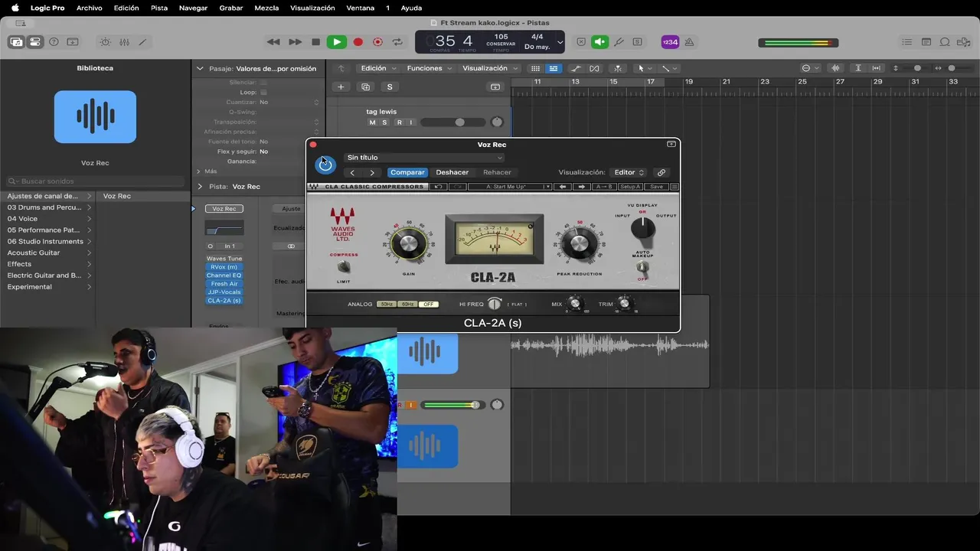Viewport: 980px width, 551px height.
Task: Adjust the tag lewis track volume slider
Action: pyautogui.click(x=452, y=122)
